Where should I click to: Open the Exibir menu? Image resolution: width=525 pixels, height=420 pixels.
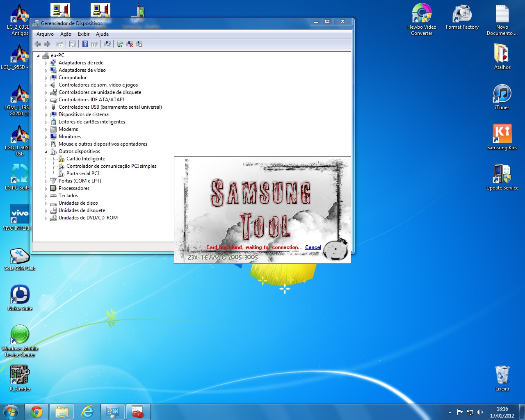click(84, 34)
